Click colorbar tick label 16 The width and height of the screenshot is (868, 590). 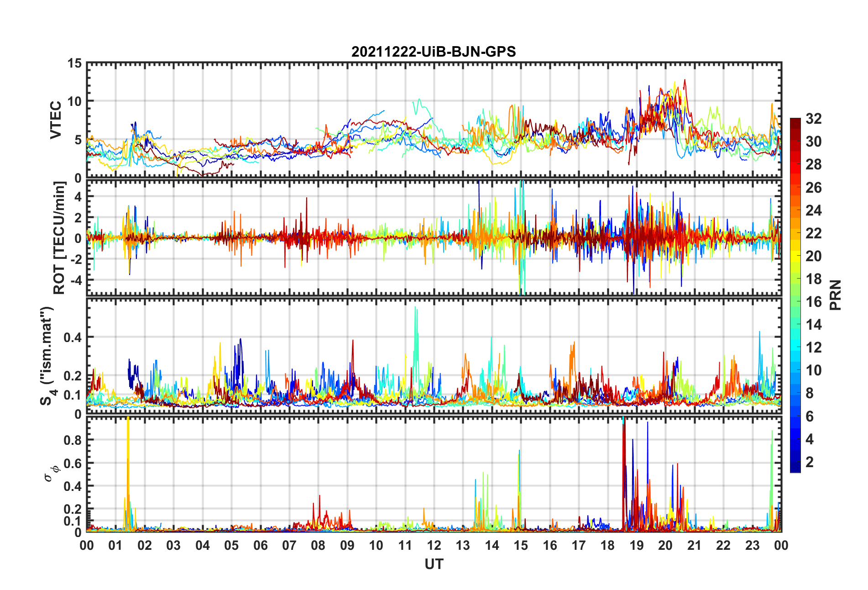814,301
